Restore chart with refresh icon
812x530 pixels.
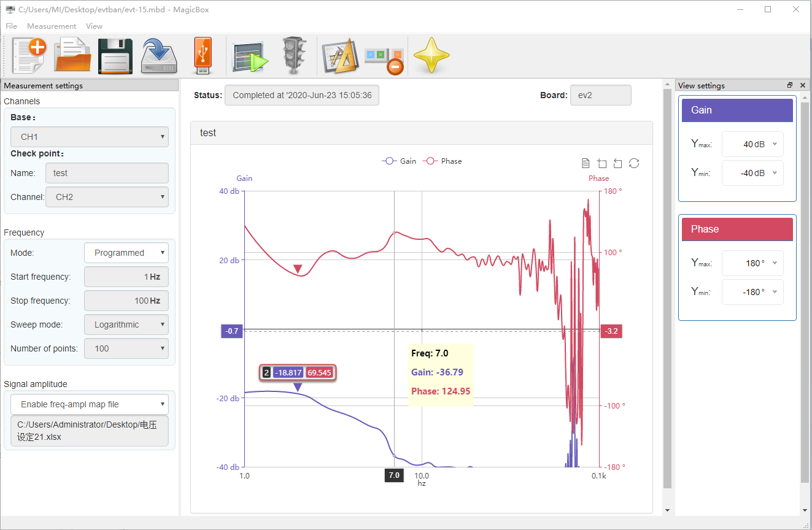(x=634, y=163)
